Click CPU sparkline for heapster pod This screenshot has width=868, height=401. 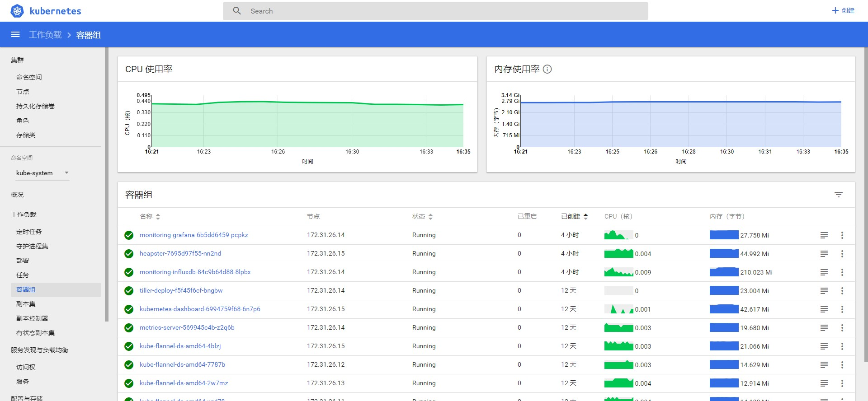click(618, 254)
